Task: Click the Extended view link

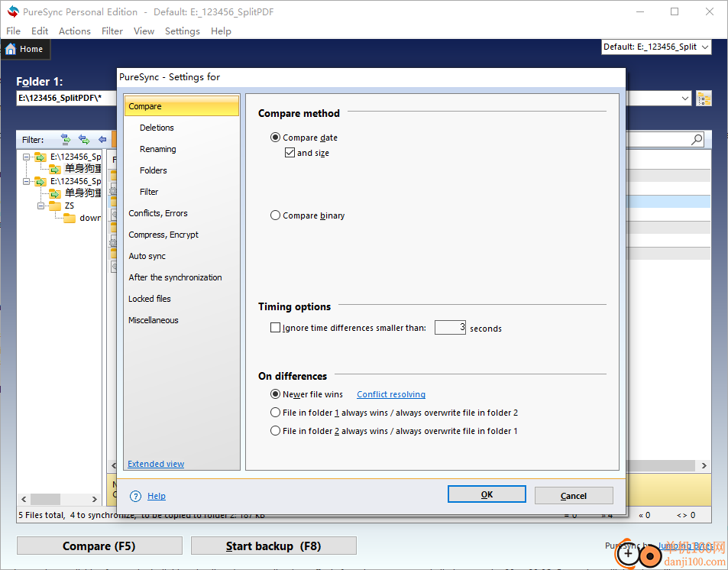Action: point(156,464)
